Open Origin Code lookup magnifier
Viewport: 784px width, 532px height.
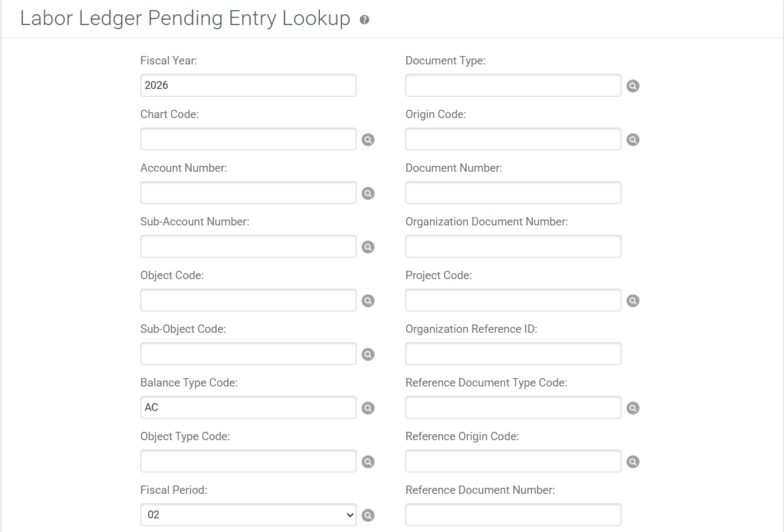coord(633,140)
